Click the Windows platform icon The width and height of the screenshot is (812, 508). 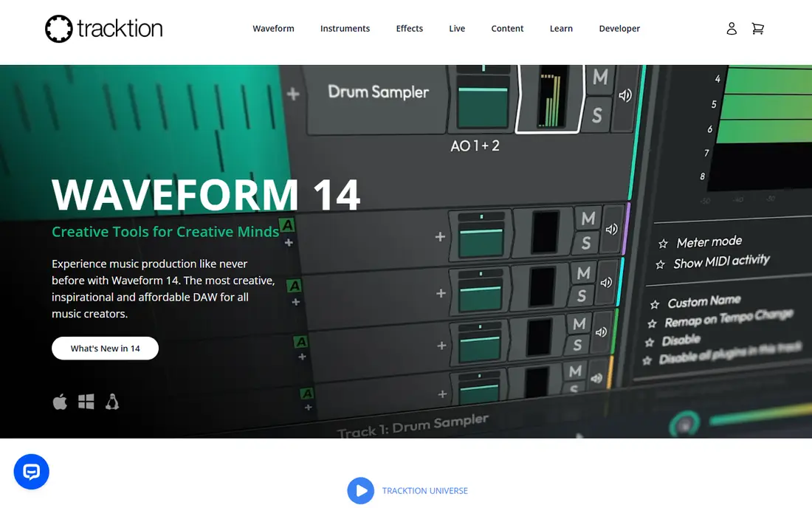pos(86,402)
